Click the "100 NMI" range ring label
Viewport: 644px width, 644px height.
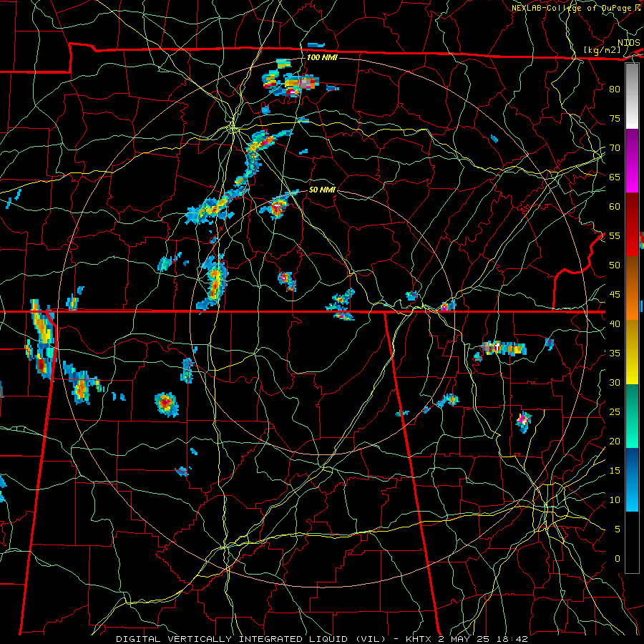point(322,57)
